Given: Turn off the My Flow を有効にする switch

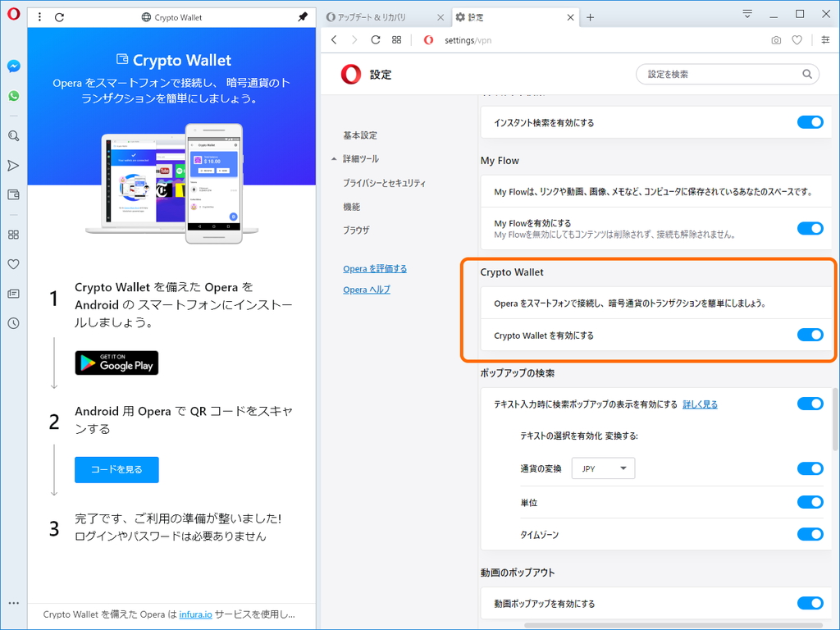Looking at the screenshot, I should [x=810, y=228].
